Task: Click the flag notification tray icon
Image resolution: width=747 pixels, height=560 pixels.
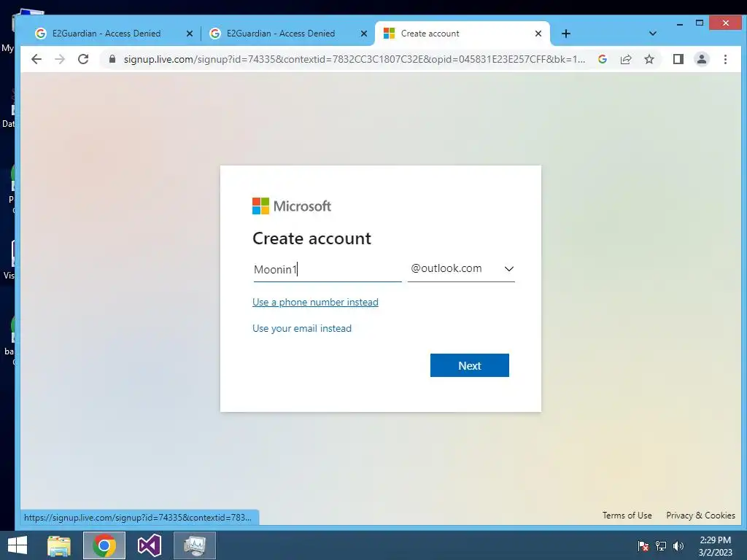Action: click(643, 545)
